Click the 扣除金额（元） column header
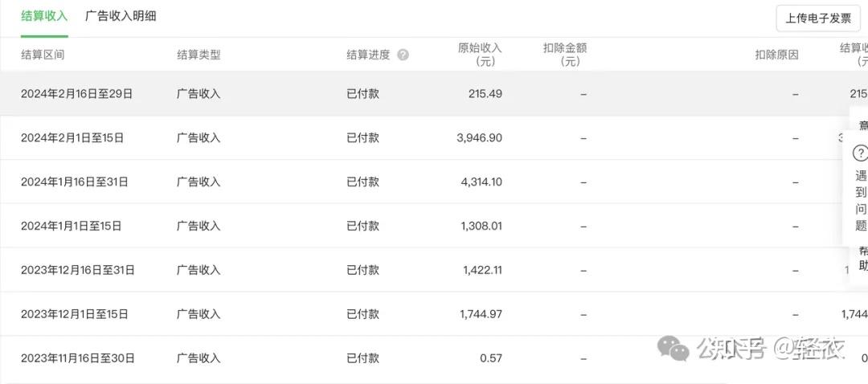Screen dimensions: 868x384 [565, 55]
